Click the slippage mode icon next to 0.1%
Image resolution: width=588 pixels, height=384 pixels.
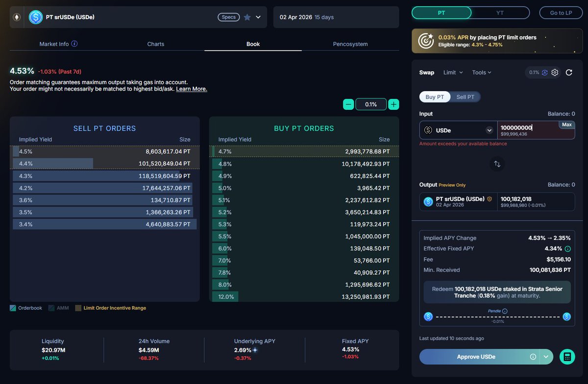[544, 72]
